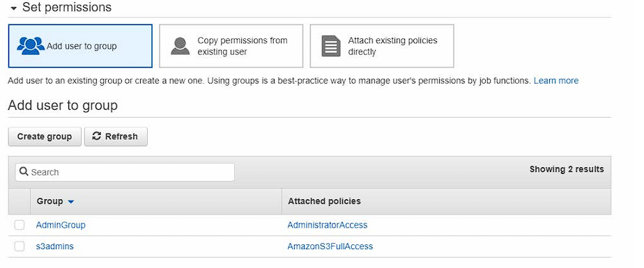This screenshot has width=644, height=268.
Task: Click the policy document icon
Action: 331,46
